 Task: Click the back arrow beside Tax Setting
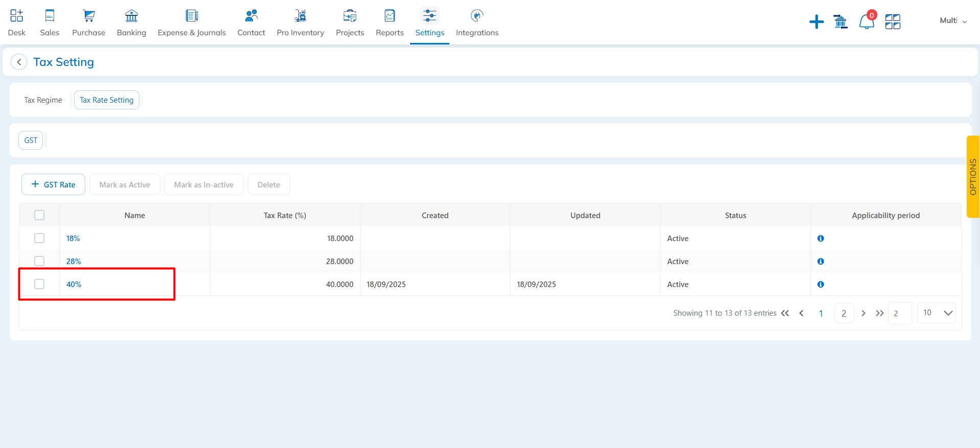19,62
